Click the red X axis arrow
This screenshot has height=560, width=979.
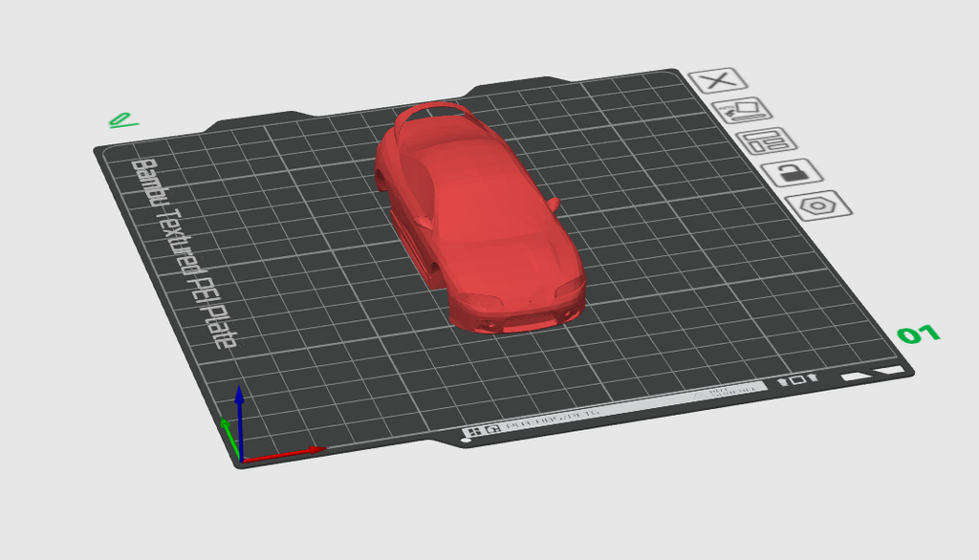(x=284, y=455)
